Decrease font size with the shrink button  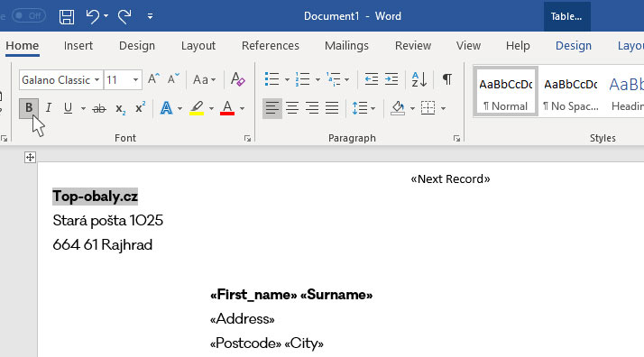pos(173,78)
